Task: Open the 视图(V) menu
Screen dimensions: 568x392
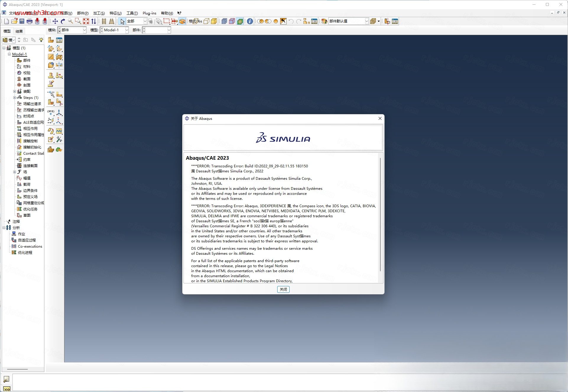Action: point(66,13)
